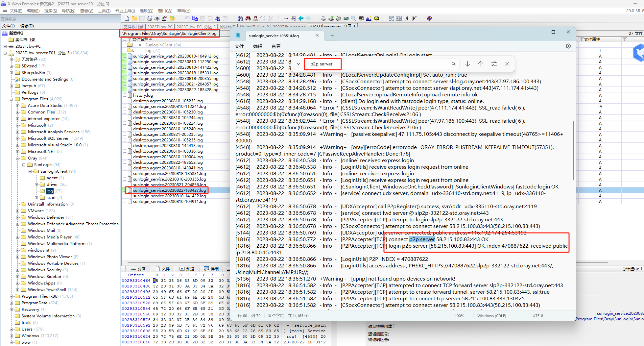644x346 pixels.
Task: Click the Save disk toolbar icon
Action: coord(142,18)
